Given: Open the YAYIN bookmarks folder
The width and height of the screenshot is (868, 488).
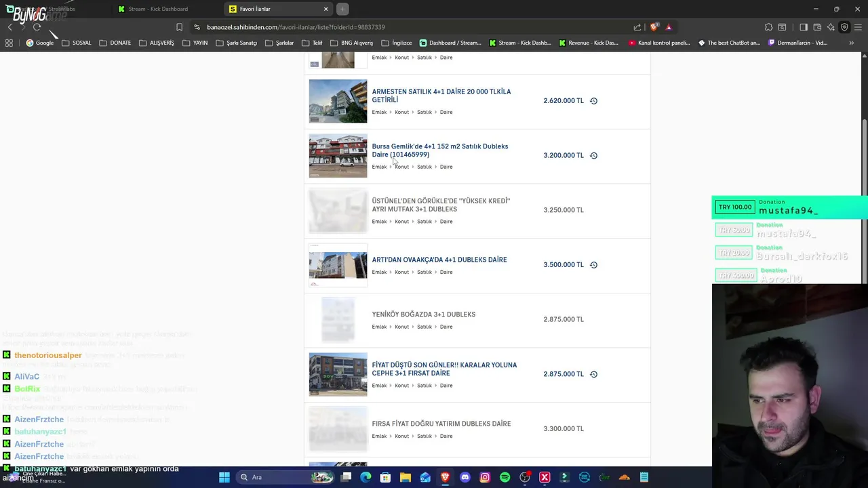Looking at the screenshot, I should tap(195, 43).
